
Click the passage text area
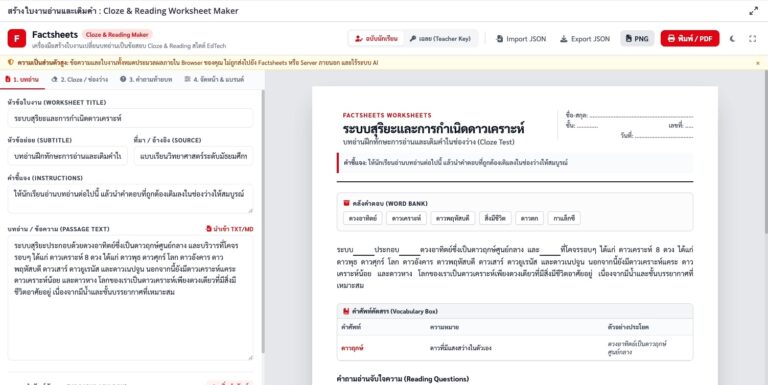coord(130,298)
